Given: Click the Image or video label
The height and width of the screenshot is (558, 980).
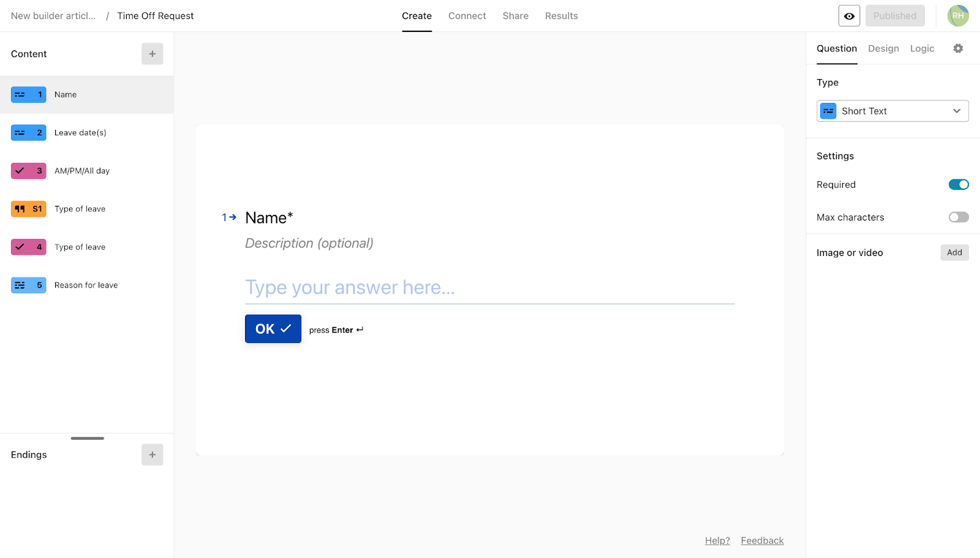Looking at the screenshot, I should pos(850,252).
